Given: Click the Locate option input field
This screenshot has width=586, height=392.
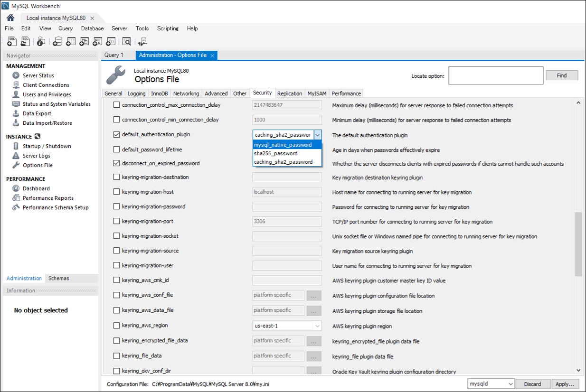Looking at the screenshot, I should 496,75.
